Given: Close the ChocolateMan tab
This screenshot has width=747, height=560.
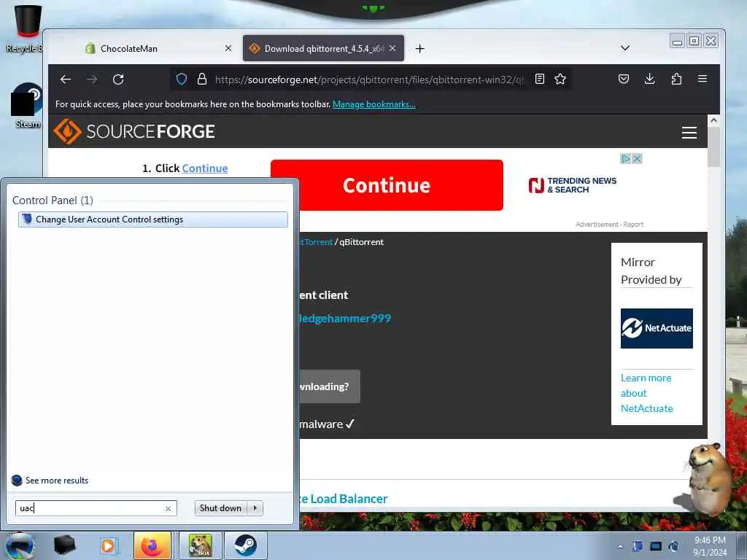Looking at the screenshot, I should coord(228,48).
